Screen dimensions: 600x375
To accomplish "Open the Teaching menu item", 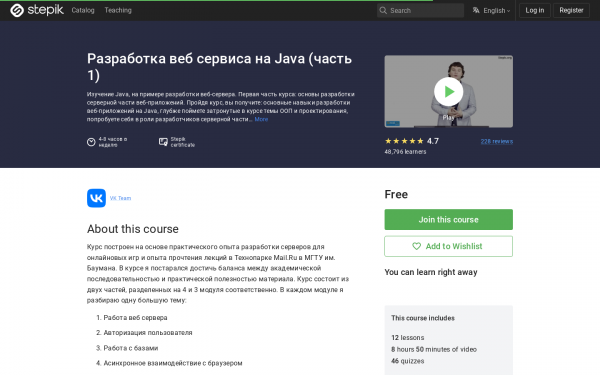I will point(118,10).
